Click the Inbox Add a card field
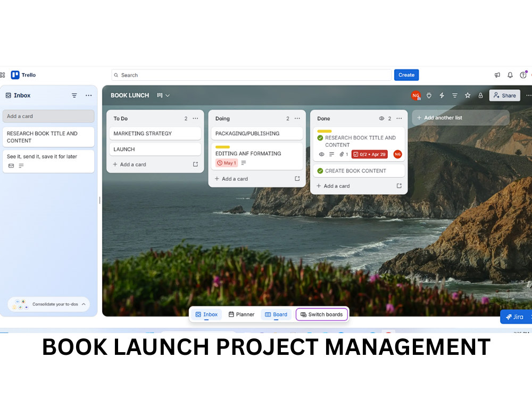 48,116
